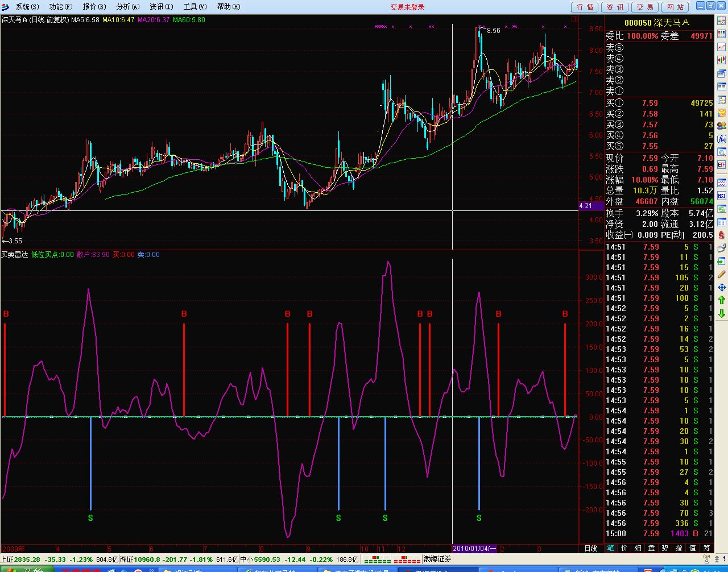
Task: Switch to the 筹 tab below tick list
Action: [706, 549]
